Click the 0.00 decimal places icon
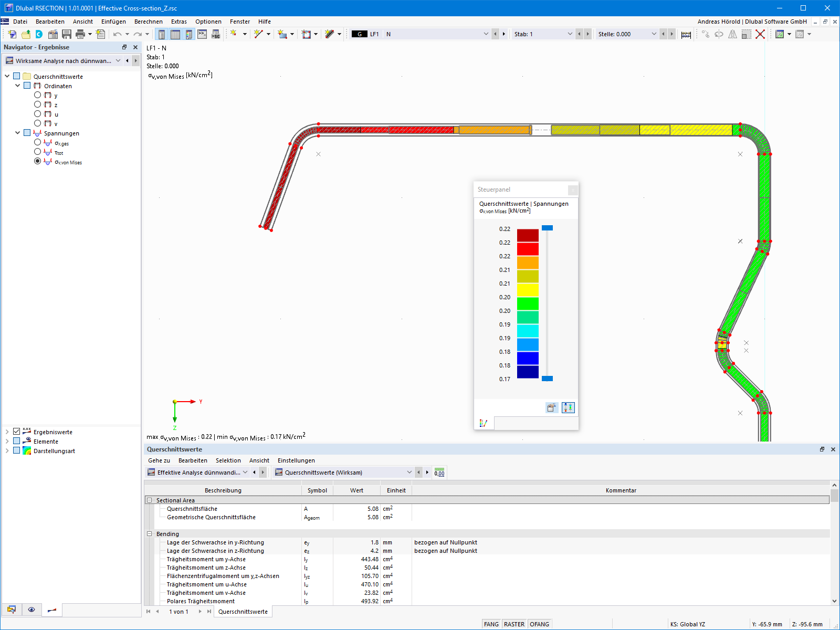 (439, 472)
